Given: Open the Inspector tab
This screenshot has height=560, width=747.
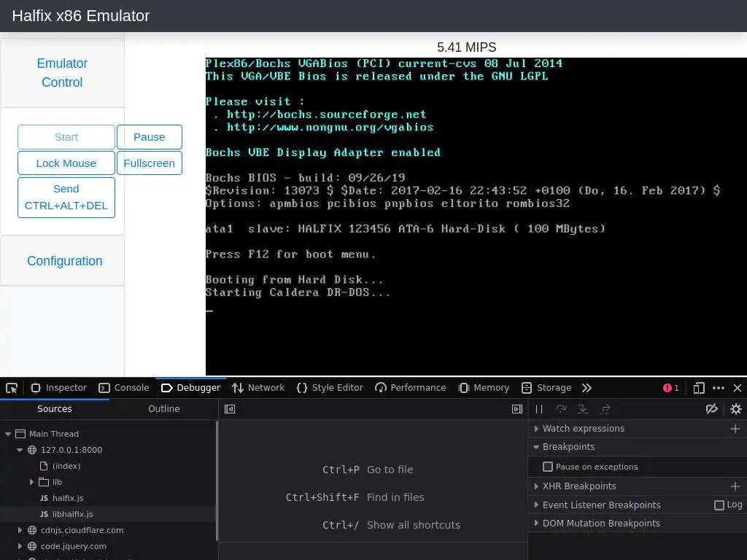Looking at the screenshot, I should (x=58, y=388).
